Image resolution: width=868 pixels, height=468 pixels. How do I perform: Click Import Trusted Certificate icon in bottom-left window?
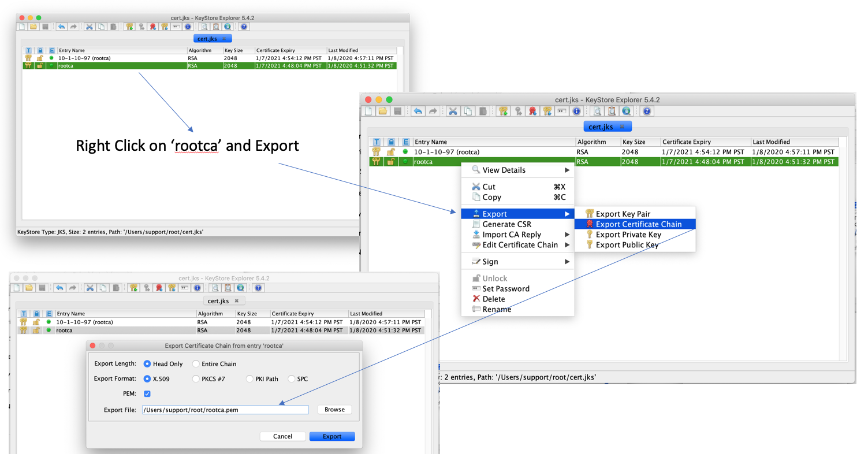click(159, 288)
